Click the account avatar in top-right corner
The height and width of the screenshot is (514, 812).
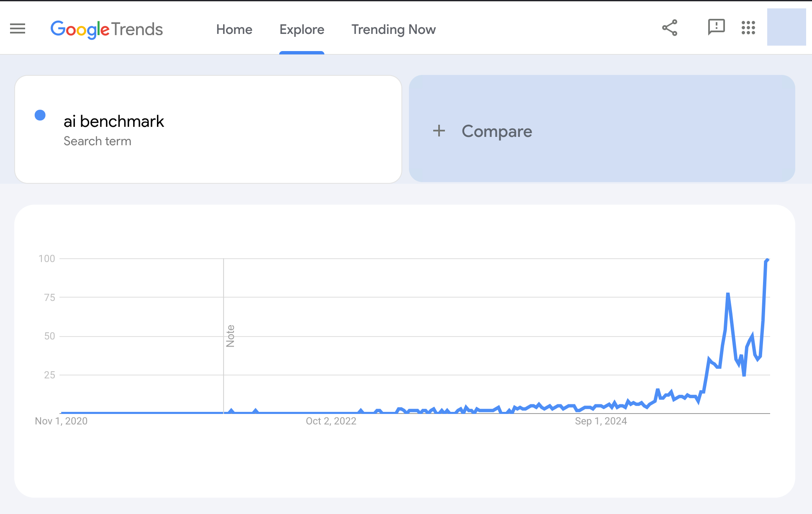tap(786, 27)
